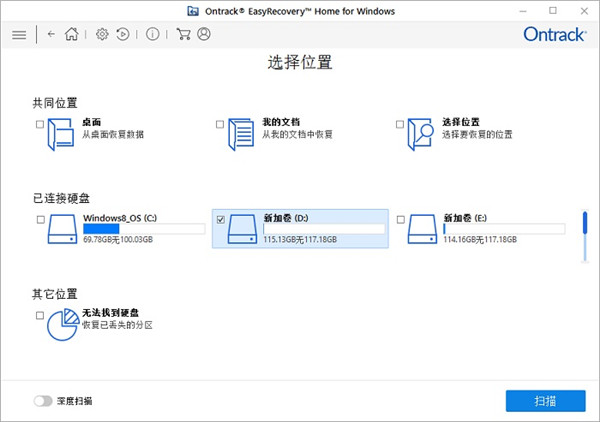
Task: Click the shopping cart icon
Action: click(183, 34)
